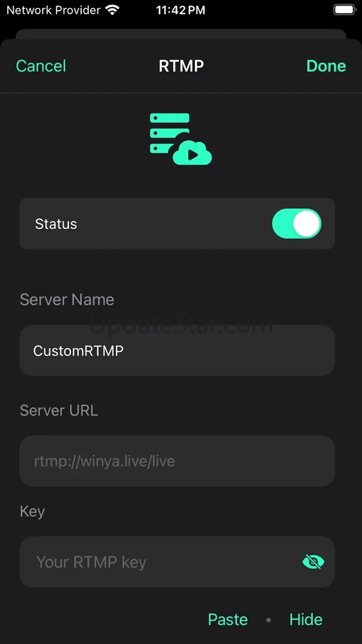The height and width of the screenshot is (644, 362).
Task: Turn off the Status switch
Action: [x=297, y=224]
